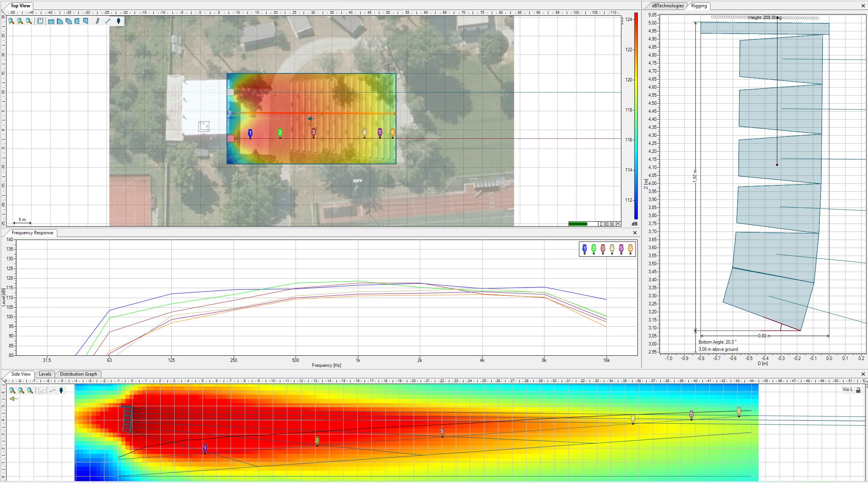Image resolution: width=868 pixels, height=483 pixels.
Task: Select the microphone marker tool in Top View
Action: (x=119, y=21)
